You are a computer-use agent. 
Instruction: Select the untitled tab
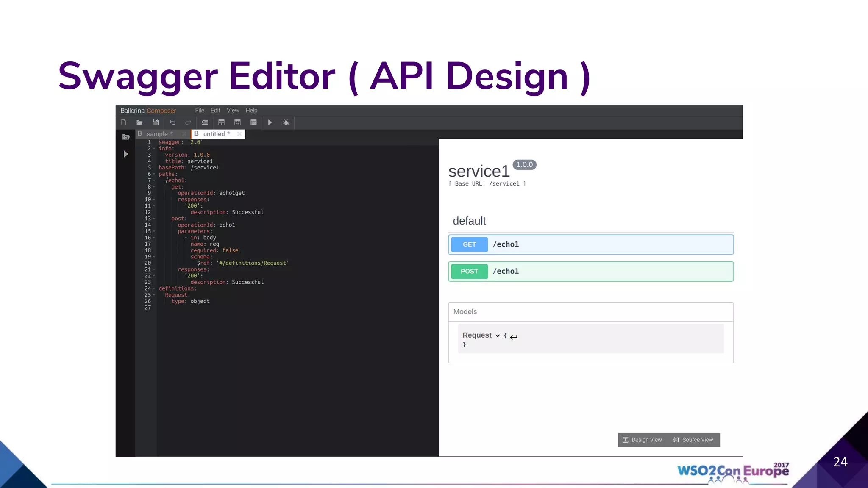(217, 134)
